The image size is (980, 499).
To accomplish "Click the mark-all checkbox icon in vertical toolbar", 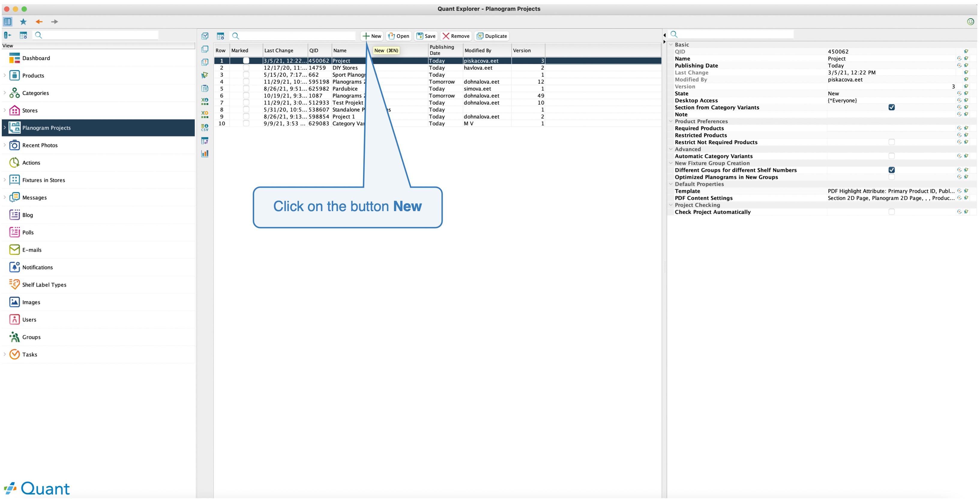I will point(205,36).
